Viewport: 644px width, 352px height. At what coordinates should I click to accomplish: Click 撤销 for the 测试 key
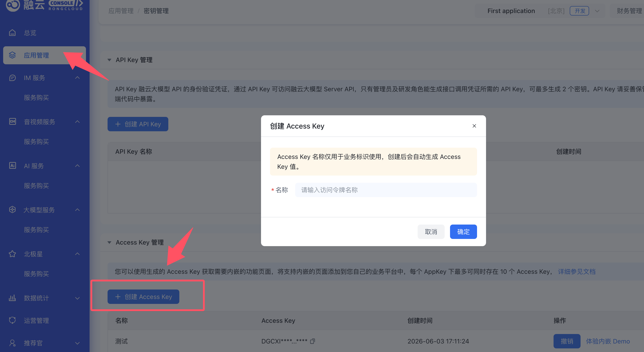pyautogui.click(x=567, y=341)
